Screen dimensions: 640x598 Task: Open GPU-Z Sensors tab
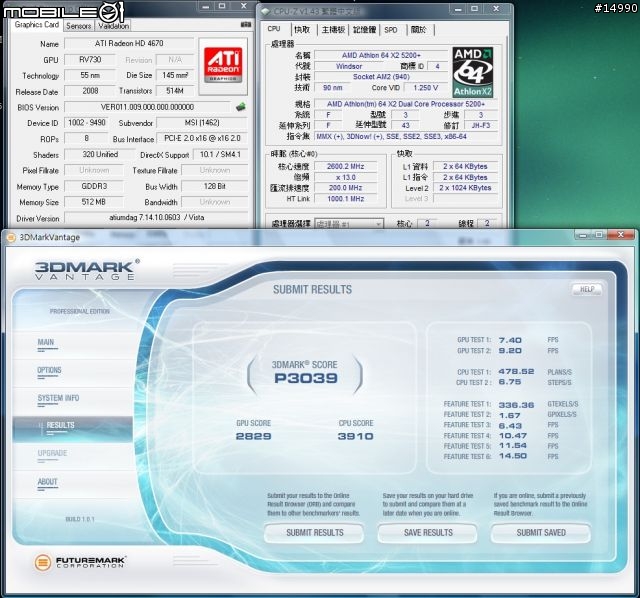(x=79, y=26)
